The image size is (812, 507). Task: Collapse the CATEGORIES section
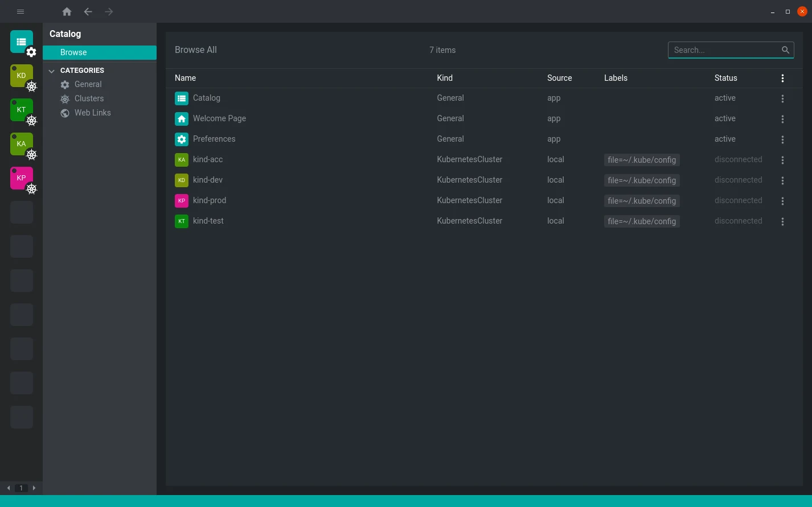[x=52, y=71]
